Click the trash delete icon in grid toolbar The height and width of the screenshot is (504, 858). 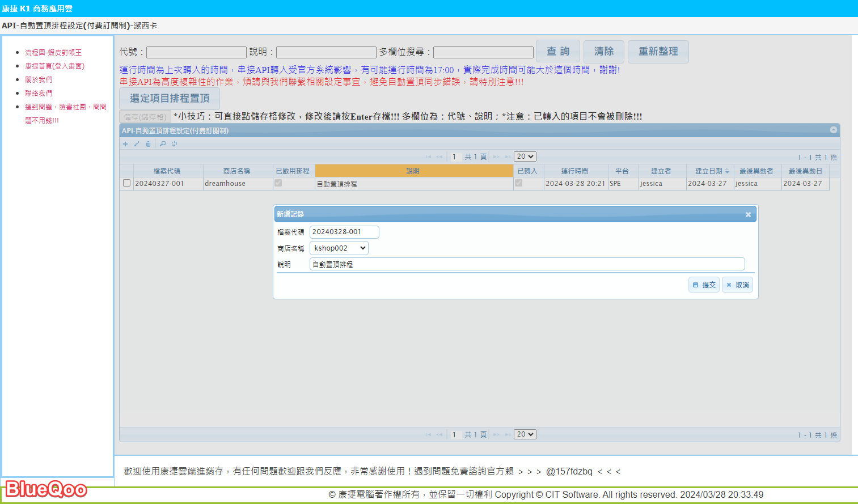(149, 144)
